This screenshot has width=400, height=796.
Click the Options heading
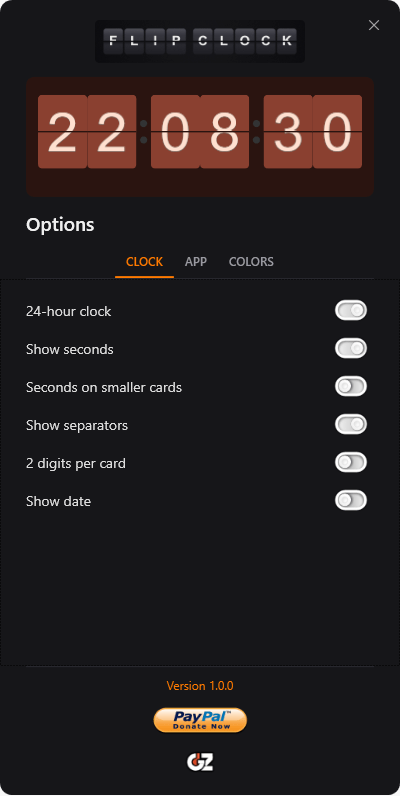point(60,225)
